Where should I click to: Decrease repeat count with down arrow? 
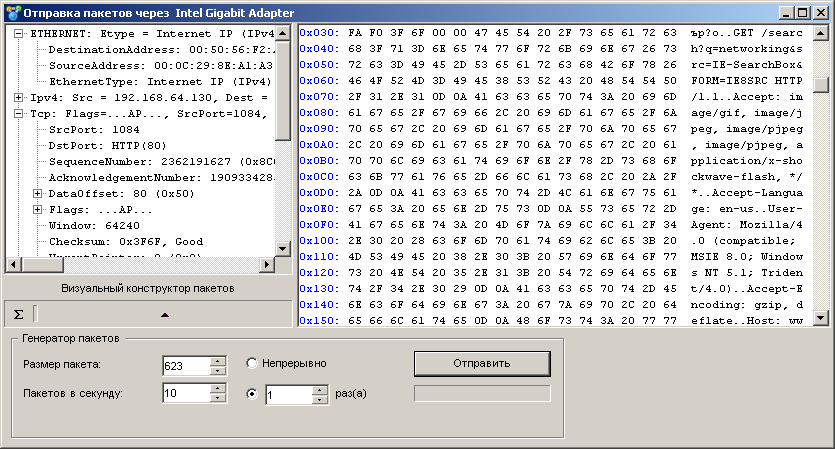pyautogui.click(x=320, y=400)
